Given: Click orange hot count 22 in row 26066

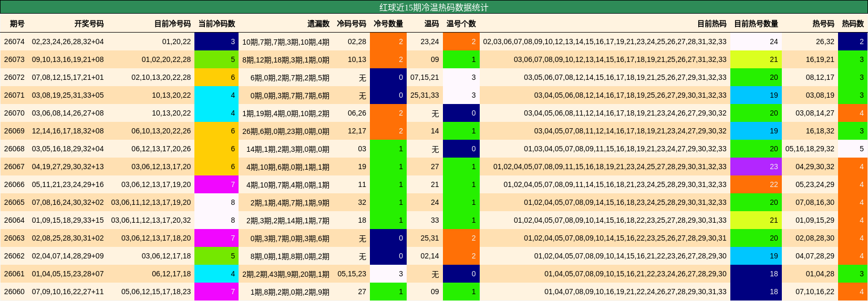Looking at the screenshot, I should pyautogui.click(x=756, y=184).
